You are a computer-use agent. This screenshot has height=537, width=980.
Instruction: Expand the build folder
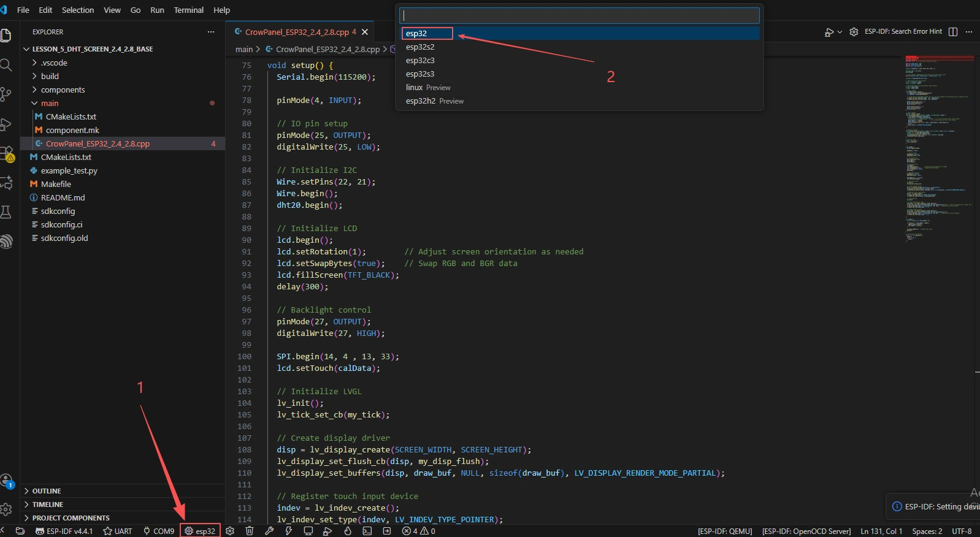click(x=50, y=76)
